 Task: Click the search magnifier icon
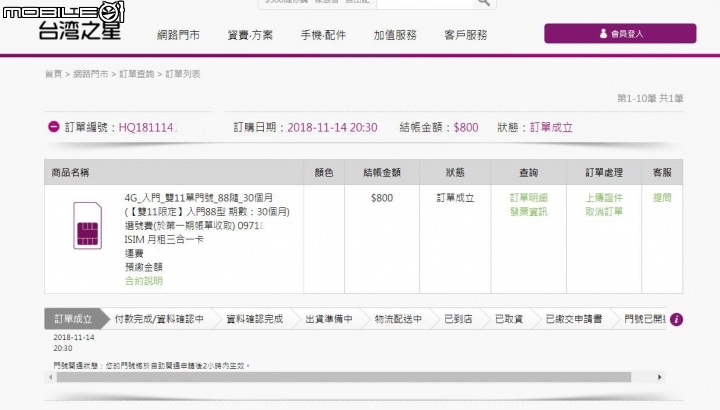484,3
